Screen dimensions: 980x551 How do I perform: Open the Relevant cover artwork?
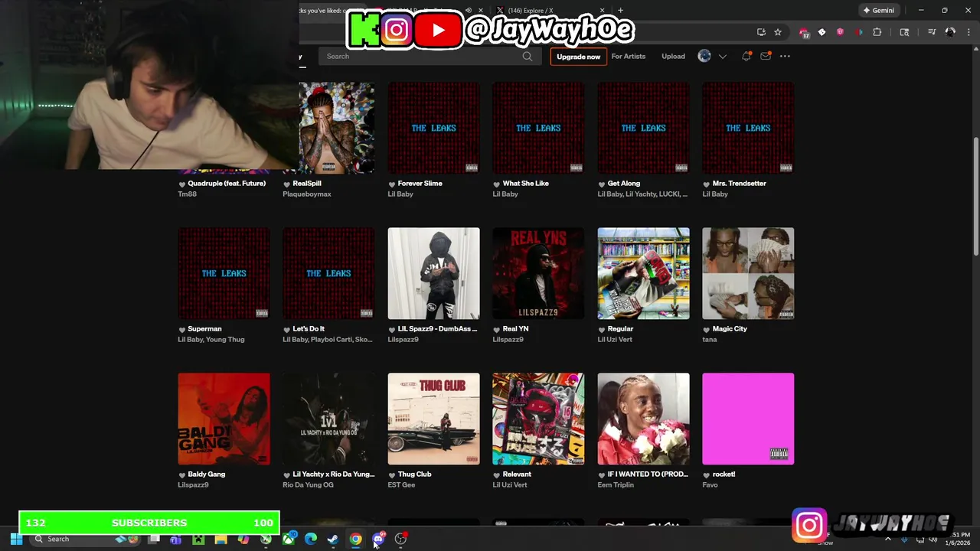tap(538, 419)
